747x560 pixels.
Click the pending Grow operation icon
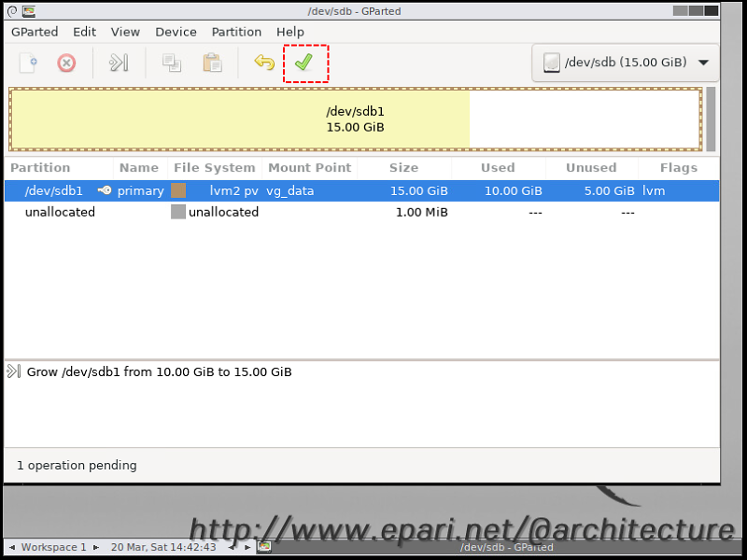coord(14,371)
